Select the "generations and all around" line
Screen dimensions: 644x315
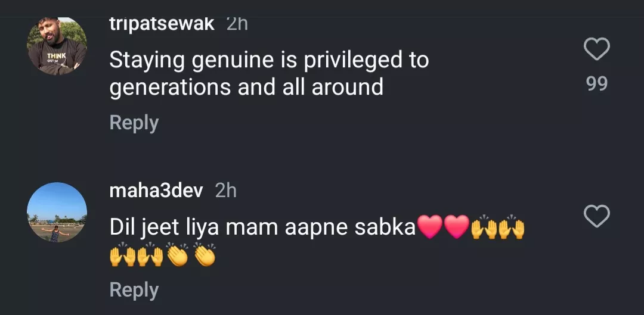(246, 87)
